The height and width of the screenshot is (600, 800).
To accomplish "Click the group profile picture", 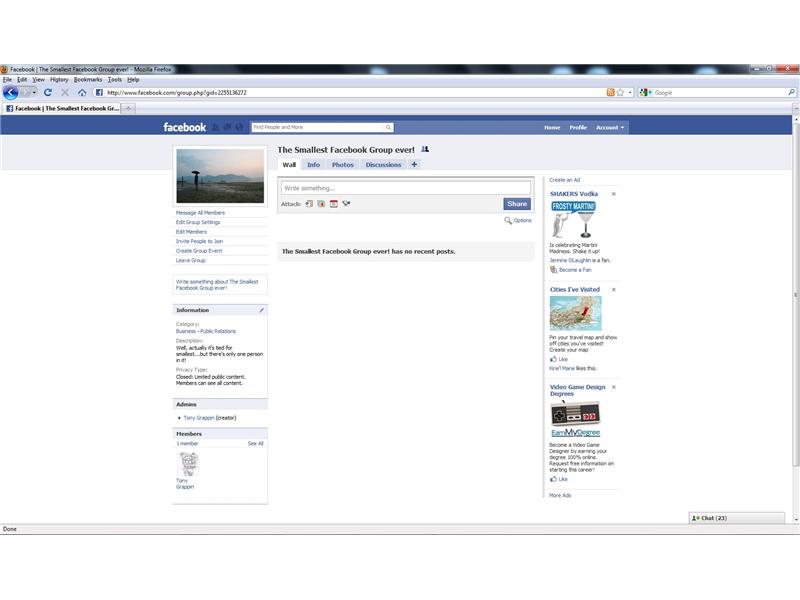I will pos(220,176).
